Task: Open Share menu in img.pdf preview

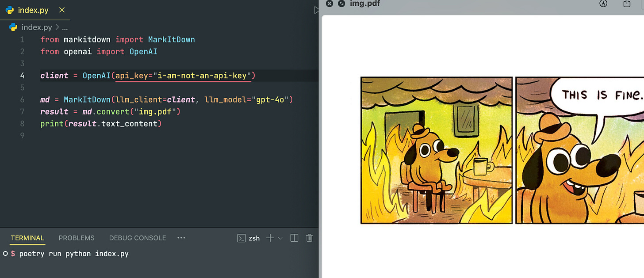Action: point(626,4)
